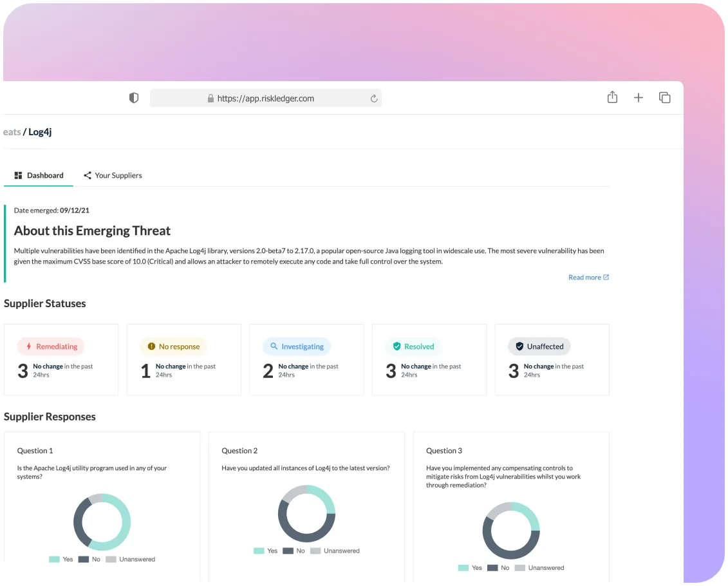Click the exclamation icon on No response
Image resolution: width=728 pixels, height=586 pixels.
151,346
